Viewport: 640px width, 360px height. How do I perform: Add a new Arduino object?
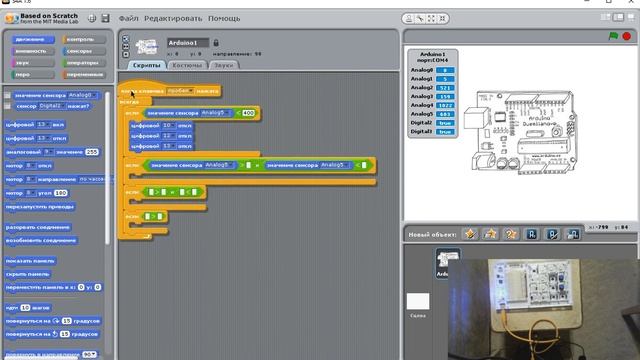coord(532,234)
